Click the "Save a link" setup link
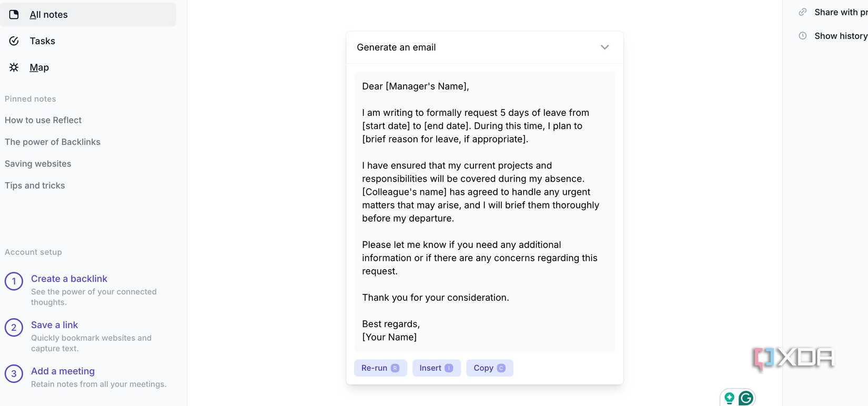 [x=54, y=325]
